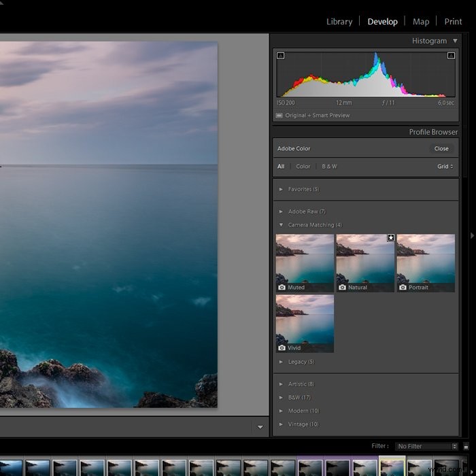Image resolution: width=476 pixels, height=476 pixels.
Task: Switch to the Map module
Action: [x=421, y=22]
